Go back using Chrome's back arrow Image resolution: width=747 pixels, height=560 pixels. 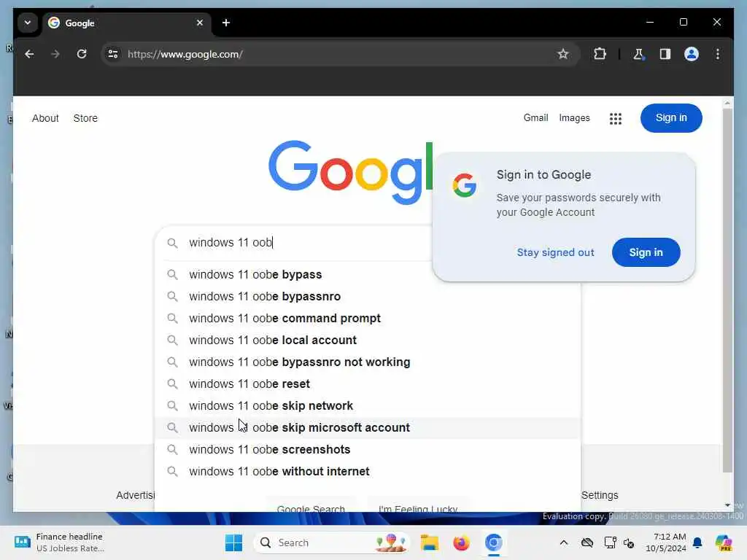pyautogui.click(x=29, y=54)
